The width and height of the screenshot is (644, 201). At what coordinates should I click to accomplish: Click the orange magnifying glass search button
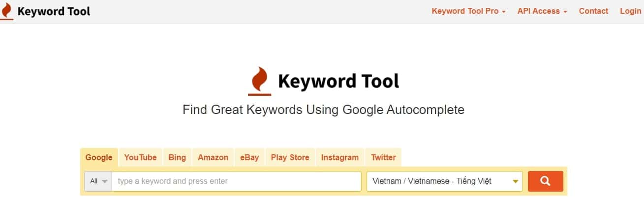click(x=545, y=181)
